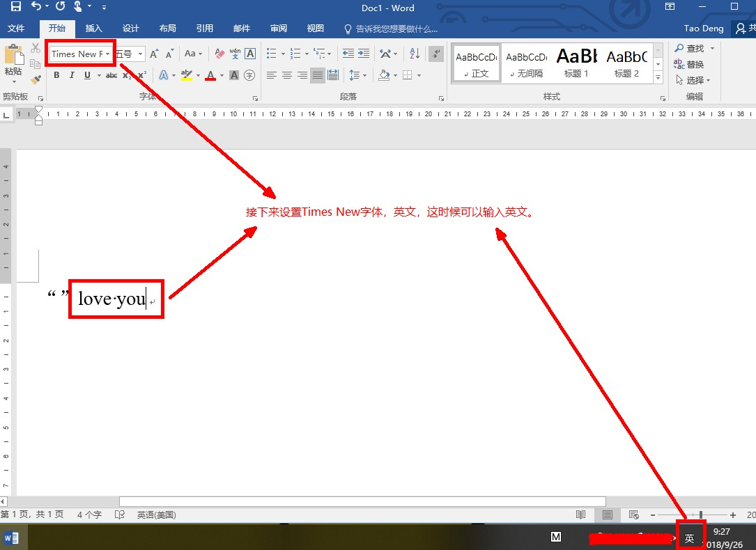Switch to the 布局 (Layout) tab
This screenshot has width=756, height=550.
168,29
